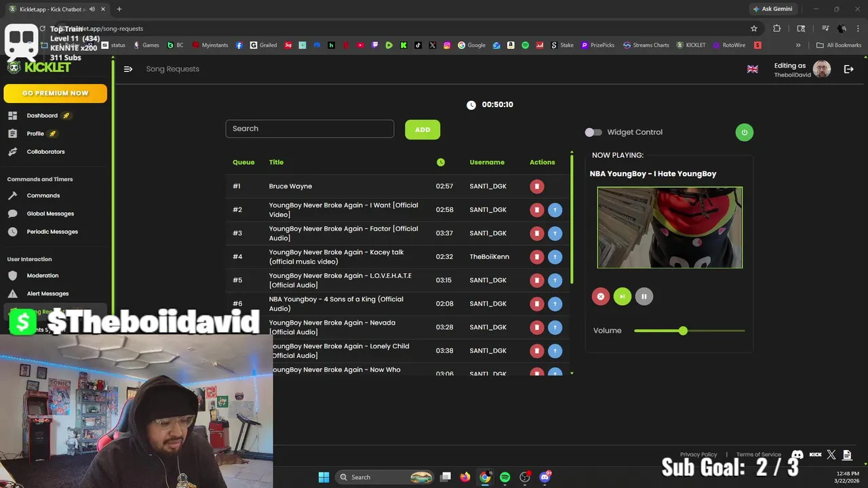This screenshot has width=868, height=488.
Task: Adjust the Volume slider
Action: click(690, 331)
